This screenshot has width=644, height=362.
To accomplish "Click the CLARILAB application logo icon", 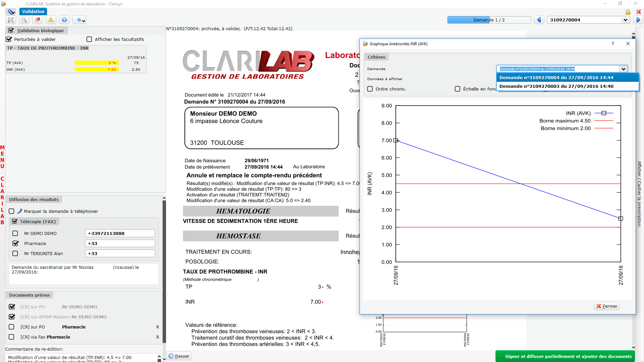I will pyautogui.click(x=4, y=4).
